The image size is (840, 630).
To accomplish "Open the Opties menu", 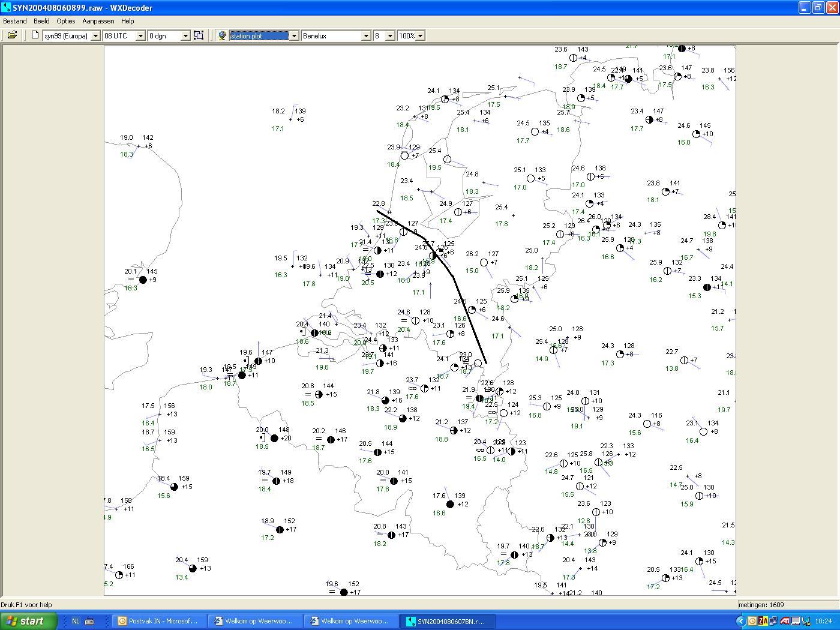I will [x=66, y=21].
